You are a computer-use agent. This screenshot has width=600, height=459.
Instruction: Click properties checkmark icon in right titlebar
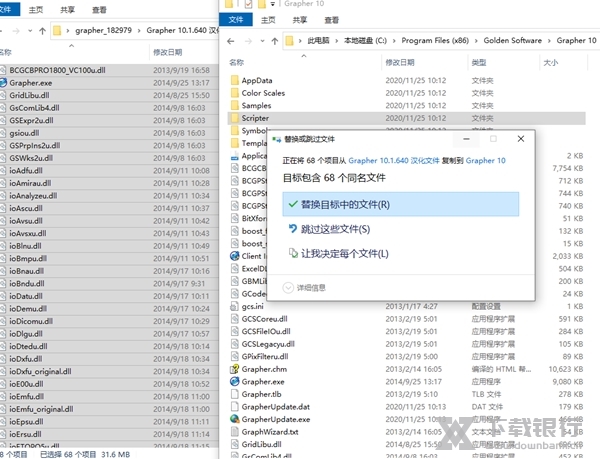(248, 4)
